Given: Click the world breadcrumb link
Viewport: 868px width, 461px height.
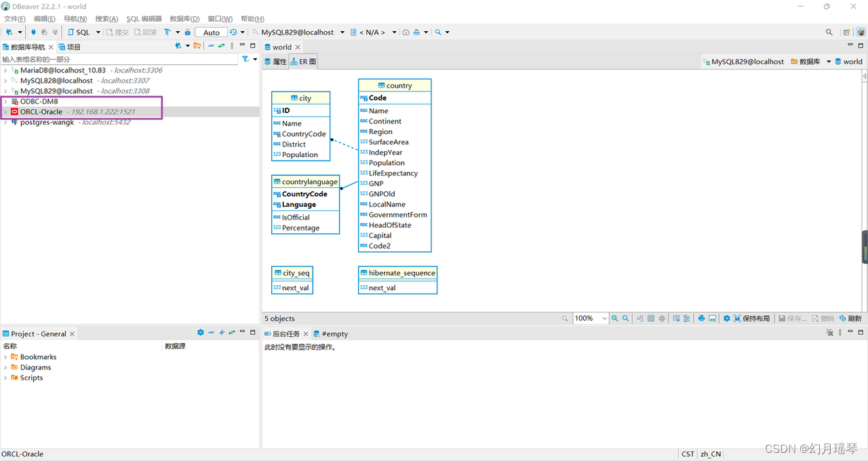Looking at the screenshot, I should (848, 62).
